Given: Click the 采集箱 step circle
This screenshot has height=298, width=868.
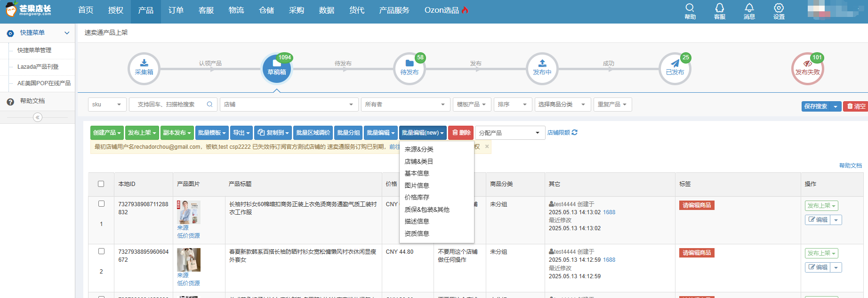Looking at the screenshot, I should 144,69.
